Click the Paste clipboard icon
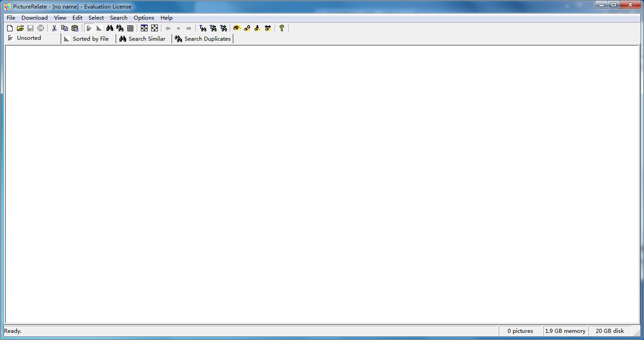644x340 pixels. [75, 28]
